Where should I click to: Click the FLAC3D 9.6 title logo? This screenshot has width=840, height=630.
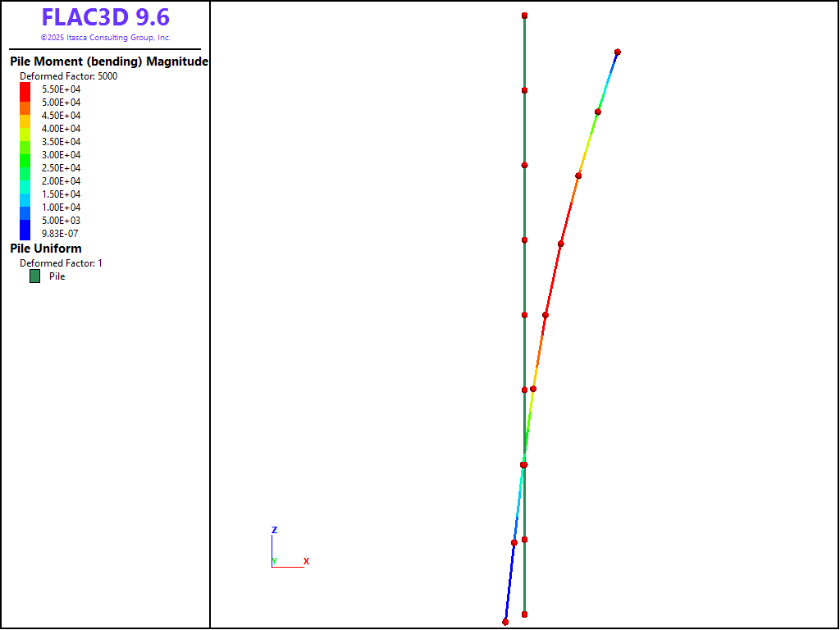(105, 17)
